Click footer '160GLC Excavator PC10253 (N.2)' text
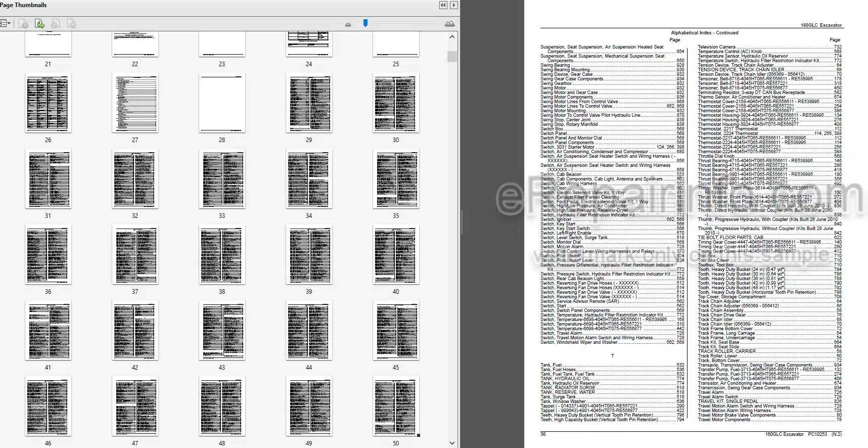Screen dimensions: 868x448 803,434
